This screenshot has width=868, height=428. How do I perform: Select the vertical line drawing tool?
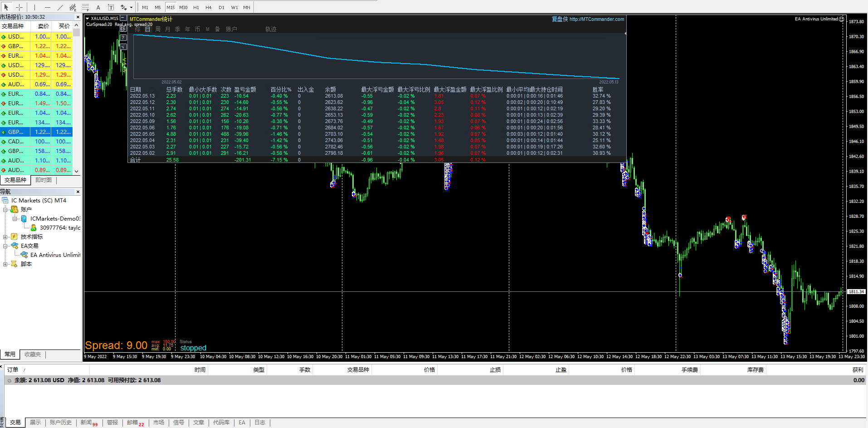[34, 7]
